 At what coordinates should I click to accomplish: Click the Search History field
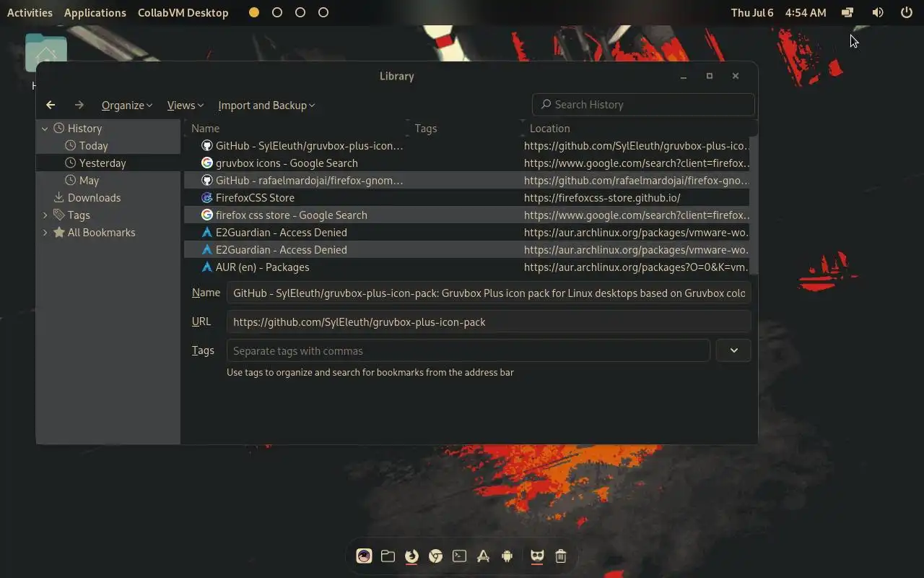[x=643, y=105]
